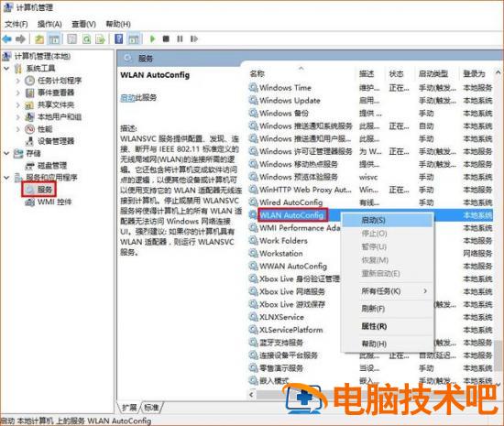Select 服务 in the tree
This screenshot has height=426, width=504.
[38, 190]
